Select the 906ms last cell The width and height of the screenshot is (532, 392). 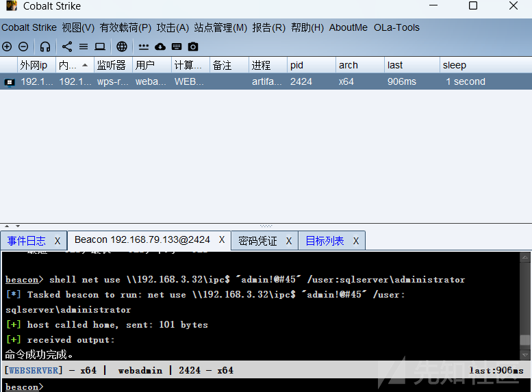[x=412, y=81]
